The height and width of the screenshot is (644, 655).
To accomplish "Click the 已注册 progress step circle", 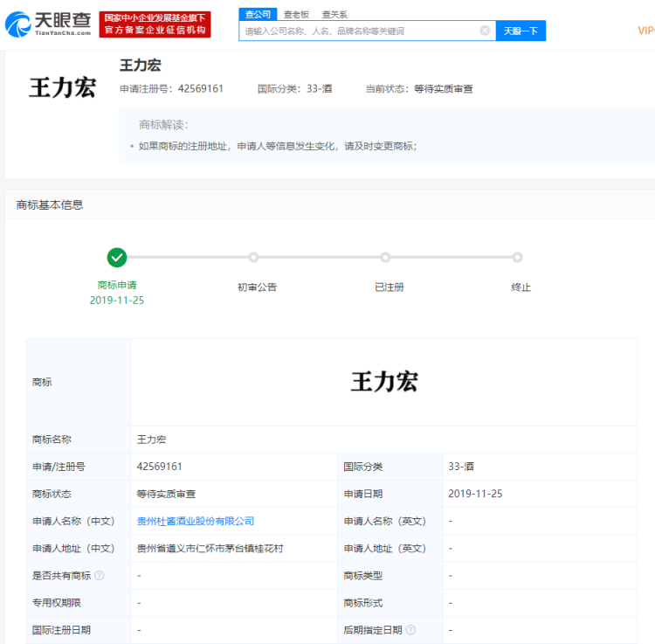I will point(385,257).
